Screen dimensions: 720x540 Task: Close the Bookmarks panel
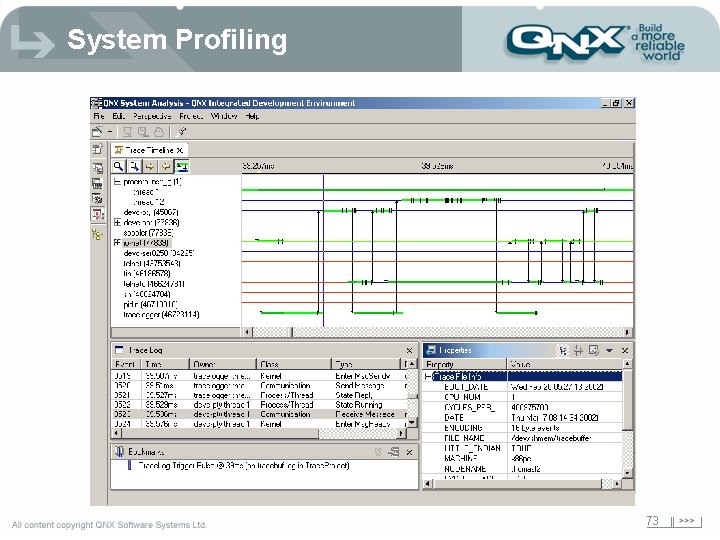[409, 452]
